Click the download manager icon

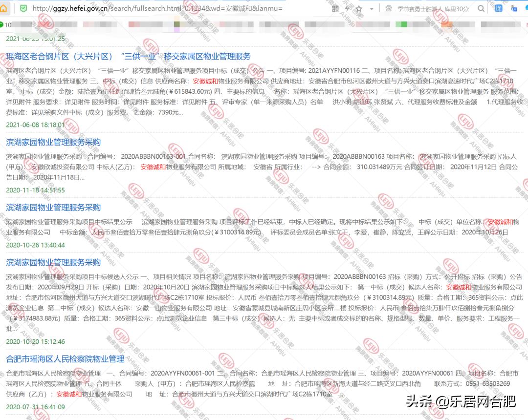[514, 8]
